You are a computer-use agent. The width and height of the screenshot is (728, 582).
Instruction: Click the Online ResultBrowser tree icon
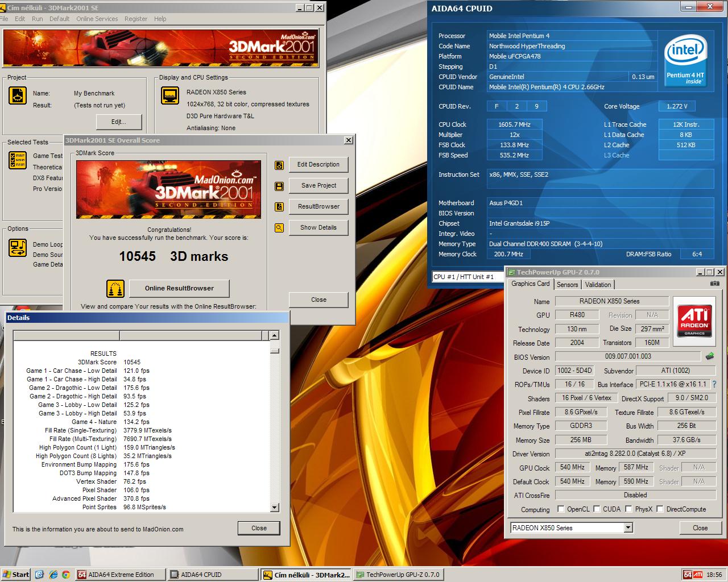coord(115,289)
